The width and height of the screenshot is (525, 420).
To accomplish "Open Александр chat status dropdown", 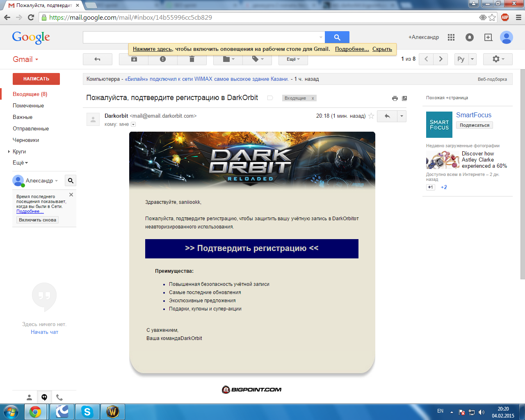I will tap(42, 180).
